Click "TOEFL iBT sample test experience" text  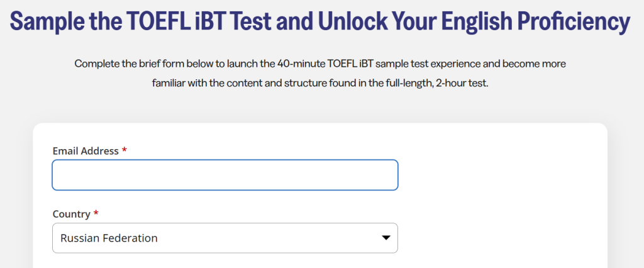pyautogui.click(x=404, y=64)
